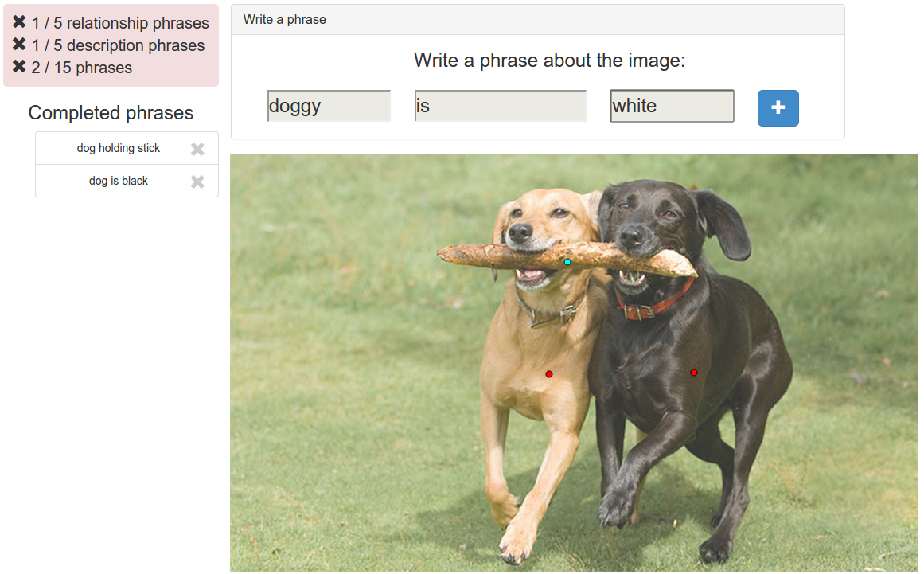Delete the "dog holding stick" phrase

pyautogui.click(x=197, y=149)
